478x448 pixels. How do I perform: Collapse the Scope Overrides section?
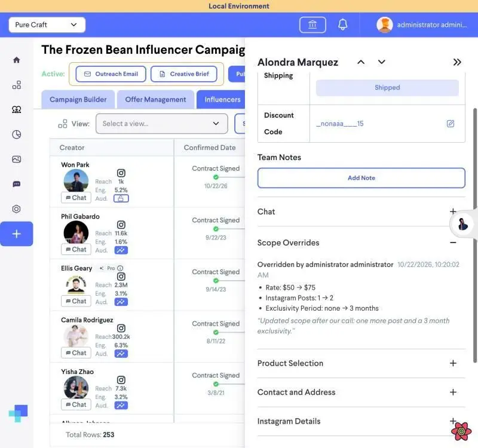tap(453, 243)
